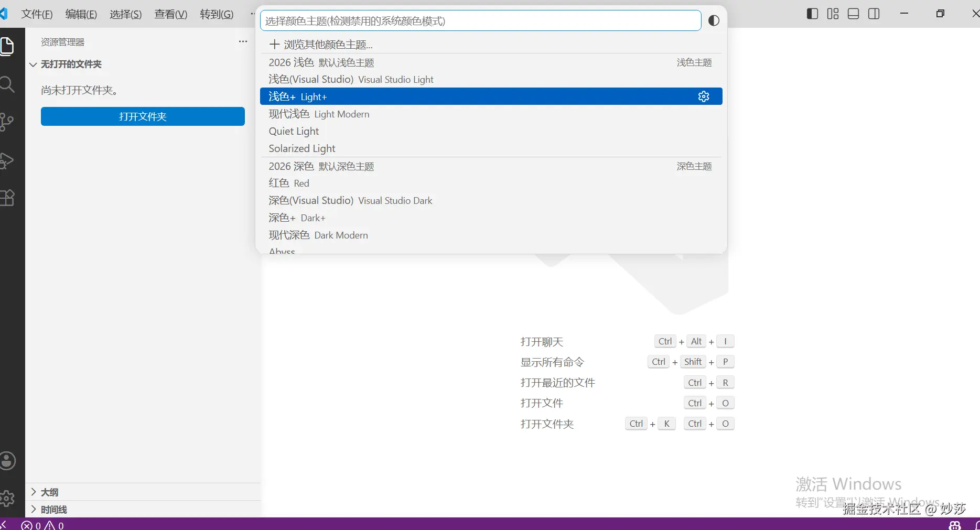Select the 红色 Red theme
The image size is (980, 530).
pos(491,183)
